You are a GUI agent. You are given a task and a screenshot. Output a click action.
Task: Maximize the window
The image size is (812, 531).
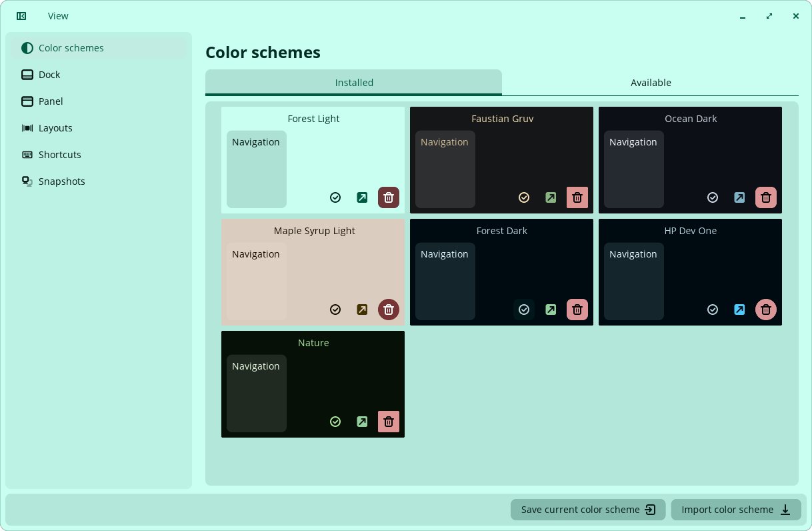point(769,16)
